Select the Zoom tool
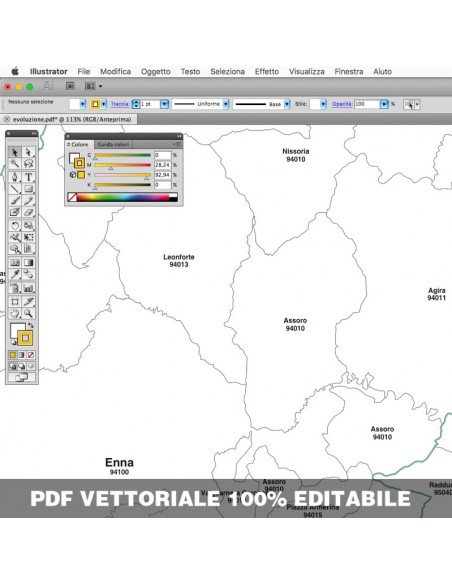This screenshot has width=452, height=584. tap(28, 313)
